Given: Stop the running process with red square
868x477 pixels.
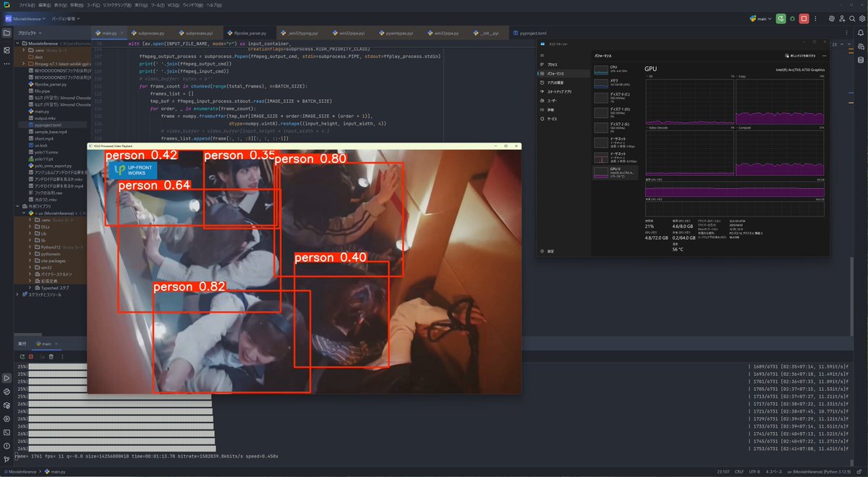Looking at the screenshot, I should coord(804,18).
